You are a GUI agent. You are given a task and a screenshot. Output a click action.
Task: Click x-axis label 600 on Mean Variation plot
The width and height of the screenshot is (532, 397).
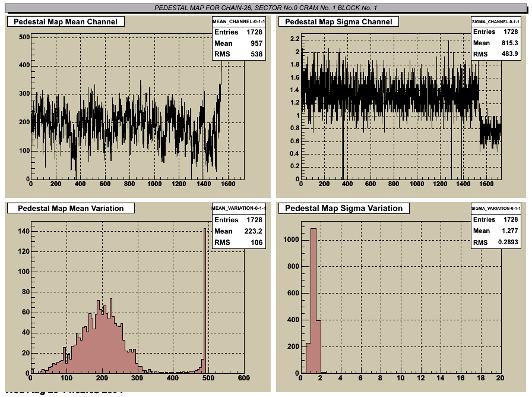click(243, 377)
